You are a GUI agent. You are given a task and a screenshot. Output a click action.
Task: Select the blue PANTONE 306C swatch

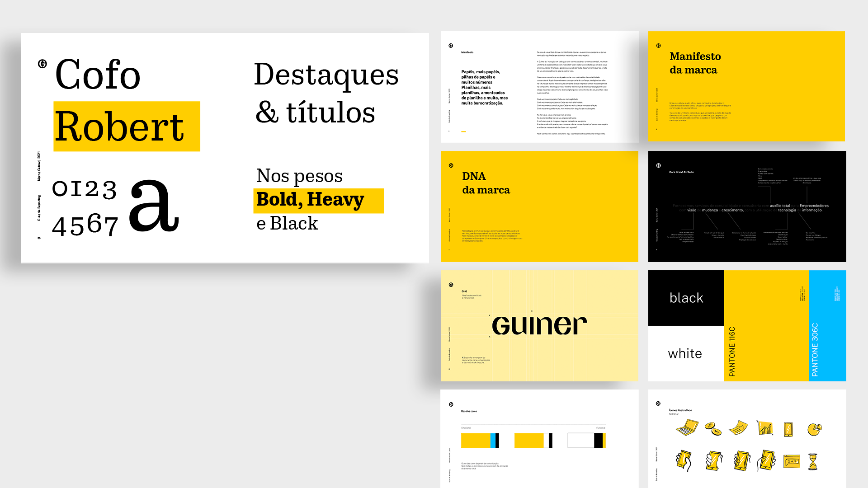coord(827,326)
